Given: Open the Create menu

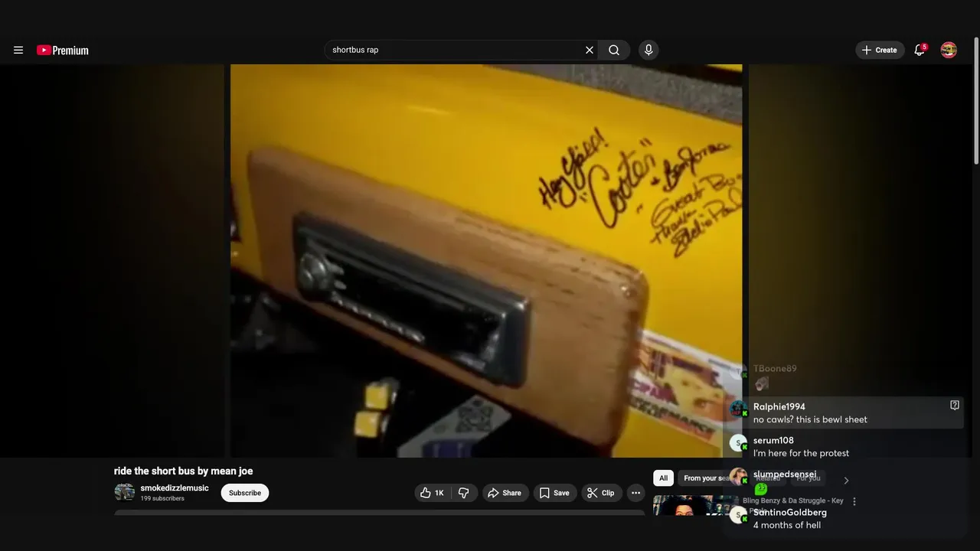Looking at the screenshot, I should (x=880, y=50).
